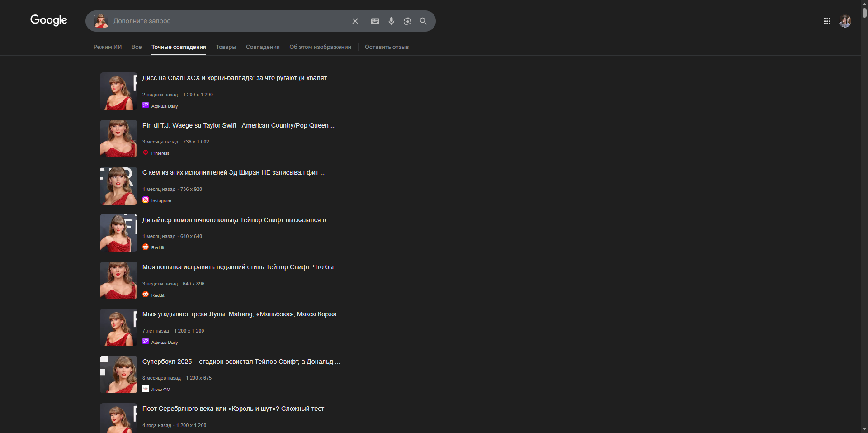Image resolution: width=868 pixels, height=433 pixels.
Task: Open the uploaded image preview in the search bar
Action: 101,21
